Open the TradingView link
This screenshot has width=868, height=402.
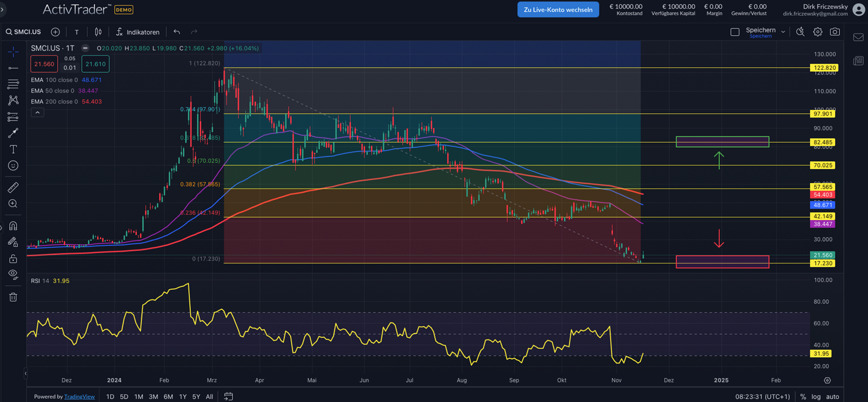(79, 397)
